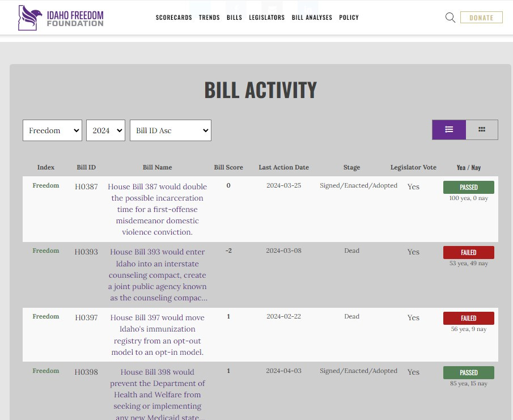
Task: Click the Bill ID column header
Action: (x=86, y=167)
